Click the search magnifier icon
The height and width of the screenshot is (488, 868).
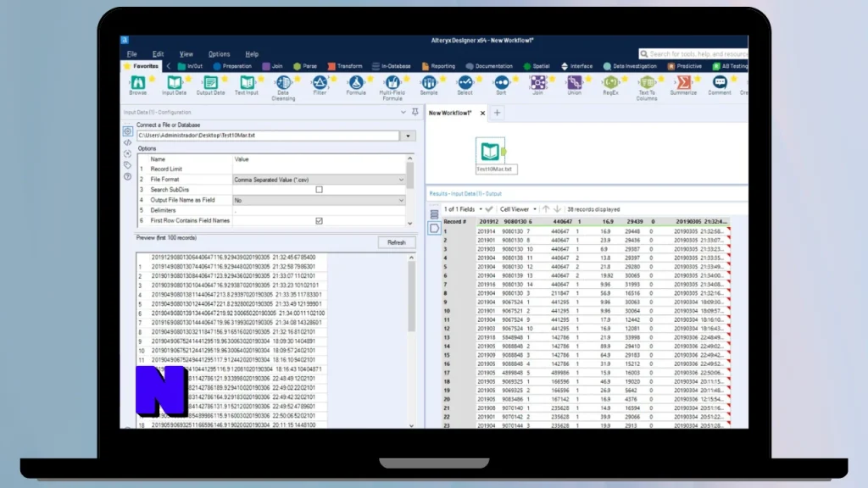[x=644, y=53]
